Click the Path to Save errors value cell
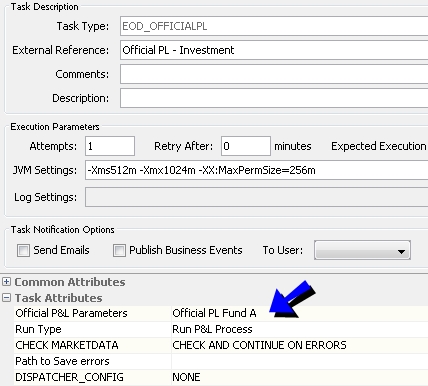The width and height of the screenshot is (428, 386). point(300,361)
